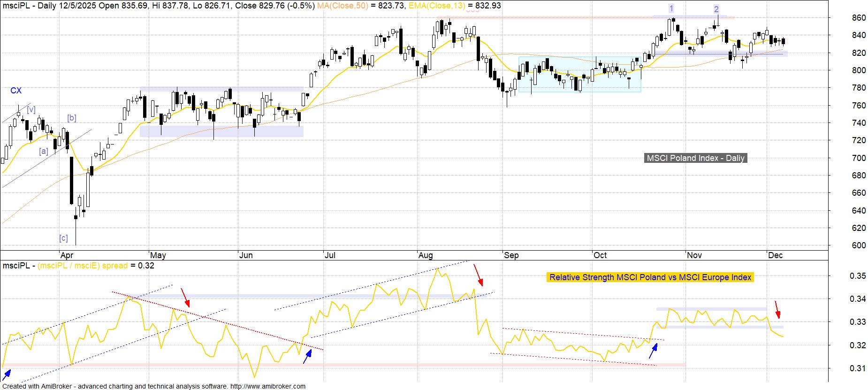
Task: Click the 'Sep' month marker on the time axis
Action: [511, 255]
